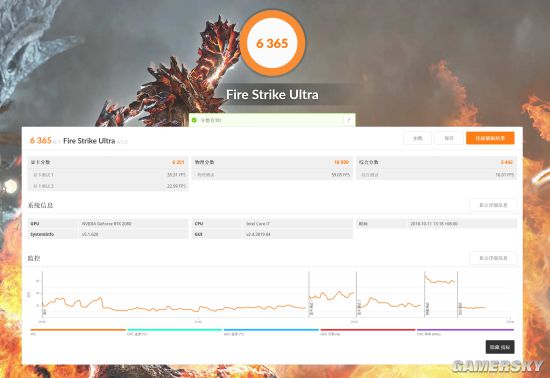Select the physics score panel header

[272, 162]
